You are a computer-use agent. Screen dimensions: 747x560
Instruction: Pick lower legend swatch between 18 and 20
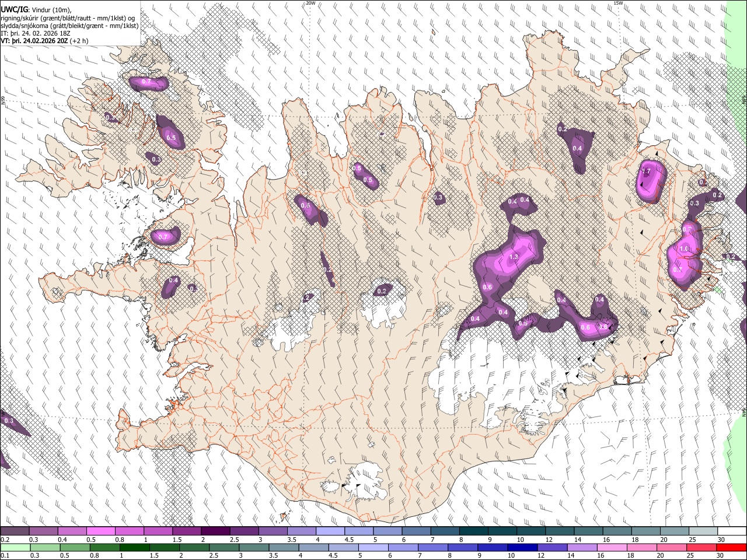coord(641,547)
